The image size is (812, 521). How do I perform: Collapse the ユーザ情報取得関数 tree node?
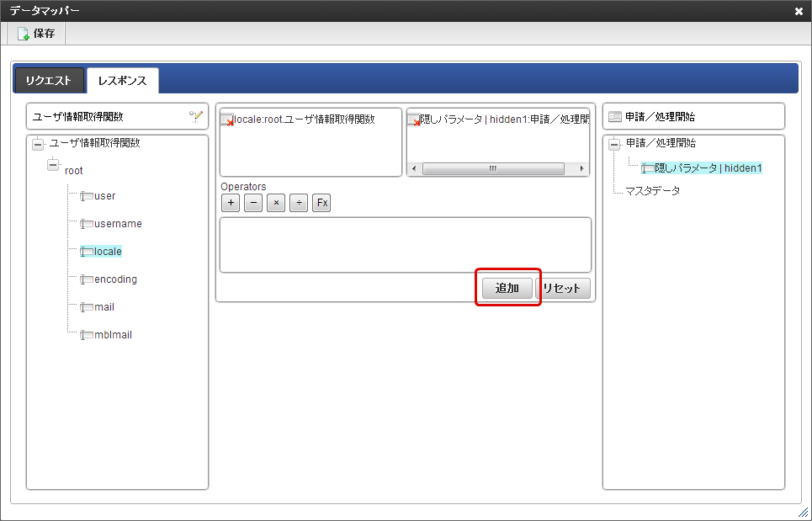(38, 144)
